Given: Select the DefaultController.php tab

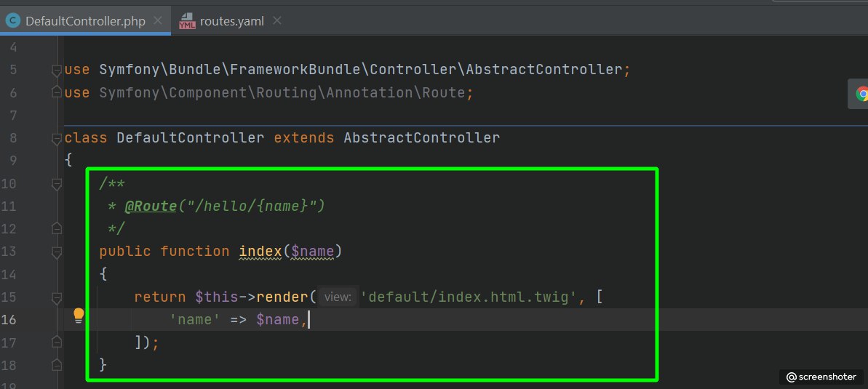Looking at the screenshot, I should (x=84, y=21).
